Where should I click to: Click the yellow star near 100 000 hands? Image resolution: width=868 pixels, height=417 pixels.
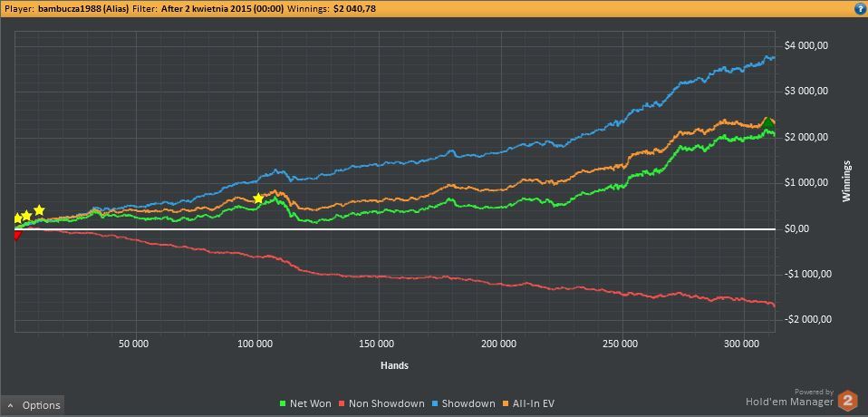click(258, 199)
